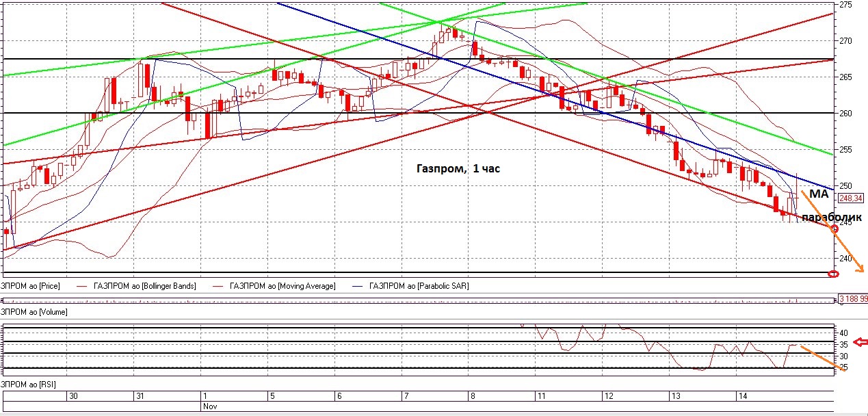Viewport: 868px width, 416px height.
Task: Click the RSI axis label 40
Action: pos(844,333)
